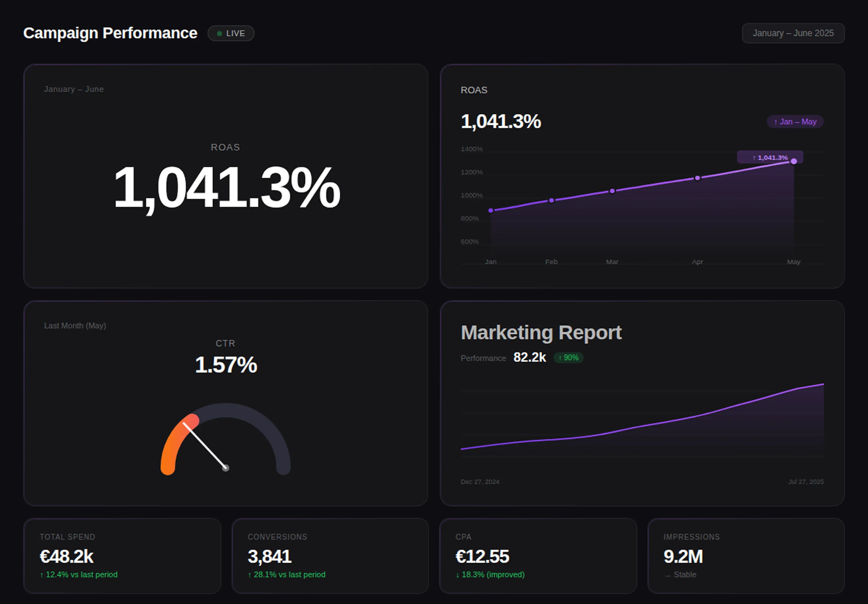Image resolution: width=868 pixels, height=604 pixels.
Task: Open the Total Spend €48.2k card
Action: [x=122, y=556]
